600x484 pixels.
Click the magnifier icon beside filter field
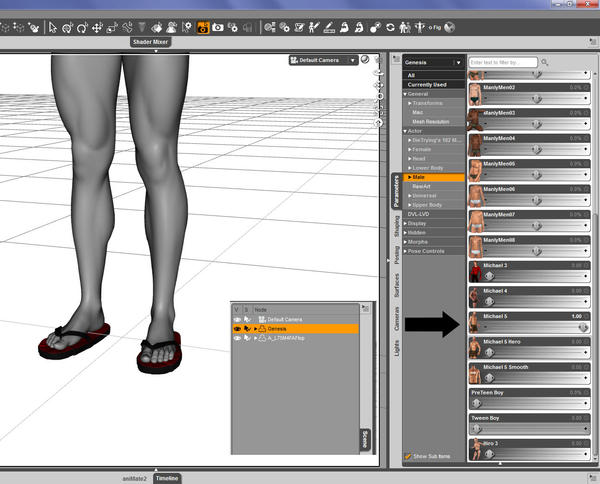click(545, 62)
